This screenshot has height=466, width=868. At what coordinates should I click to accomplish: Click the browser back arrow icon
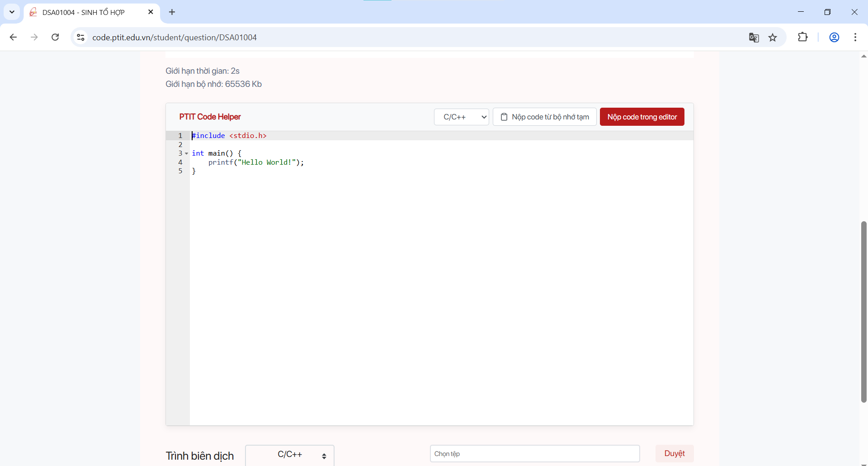(13, 37)
